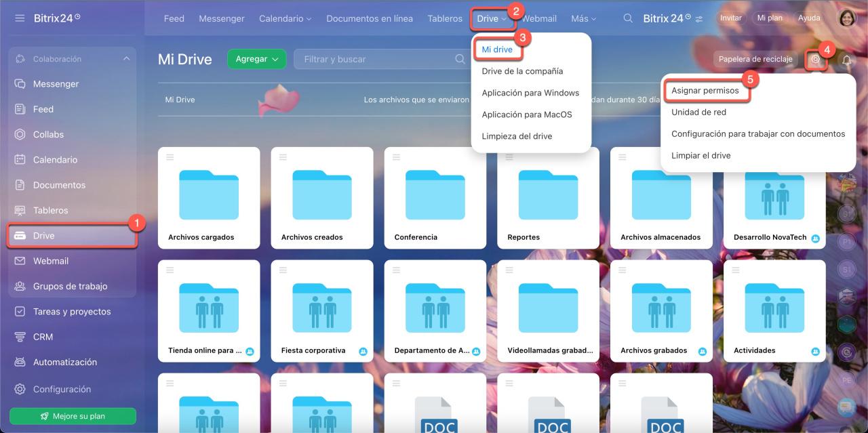Click the magnifier in Filtrar y buscar field
868x433 pixels.
[x=460, y=59]
